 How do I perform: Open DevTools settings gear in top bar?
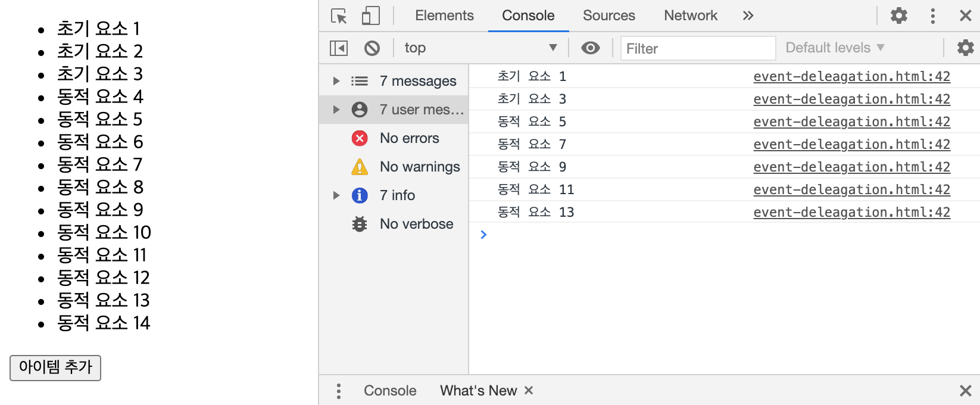point(898,15)
